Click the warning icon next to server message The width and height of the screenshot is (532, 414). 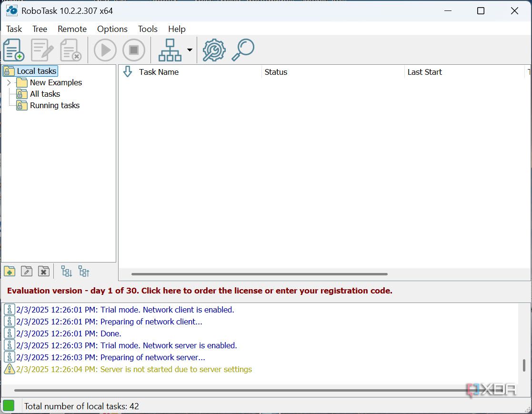(x=9, y=369)
